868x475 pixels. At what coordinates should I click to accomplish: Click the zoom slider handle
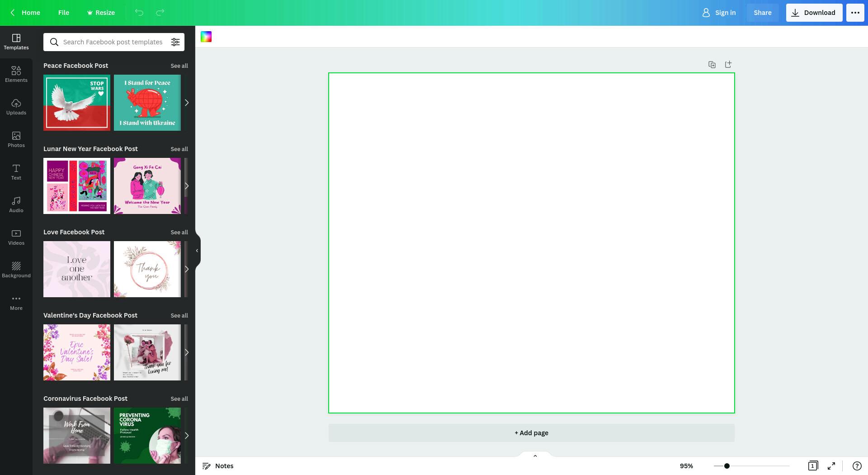[727, 466]
